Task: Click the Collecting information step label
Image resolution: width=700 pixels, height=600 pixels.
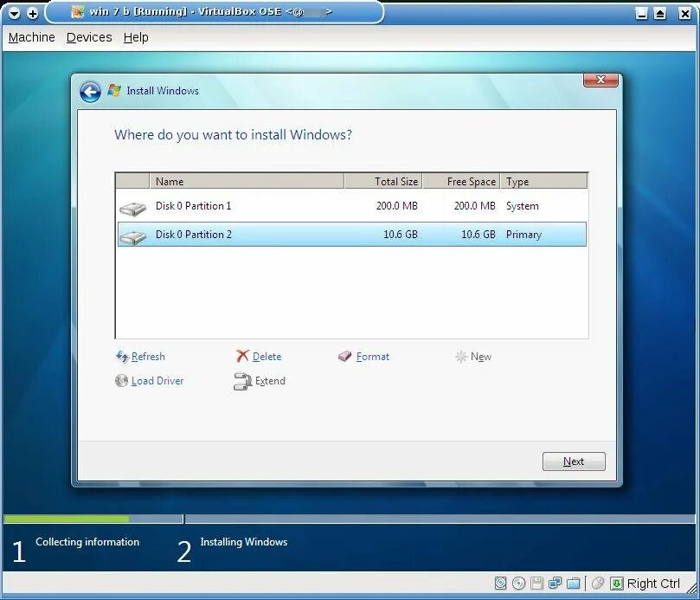Action: point(87,542)
